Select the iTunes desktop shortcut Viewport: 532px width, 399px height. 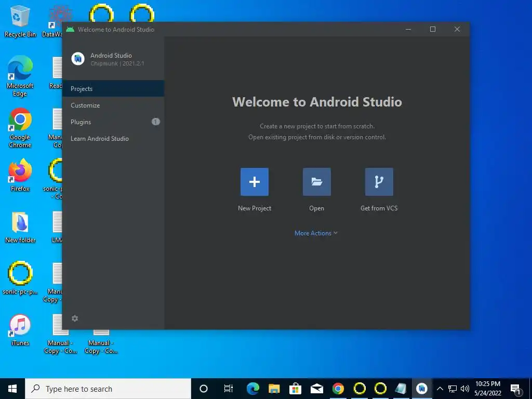pyautogui.click(x=20, y=330)
